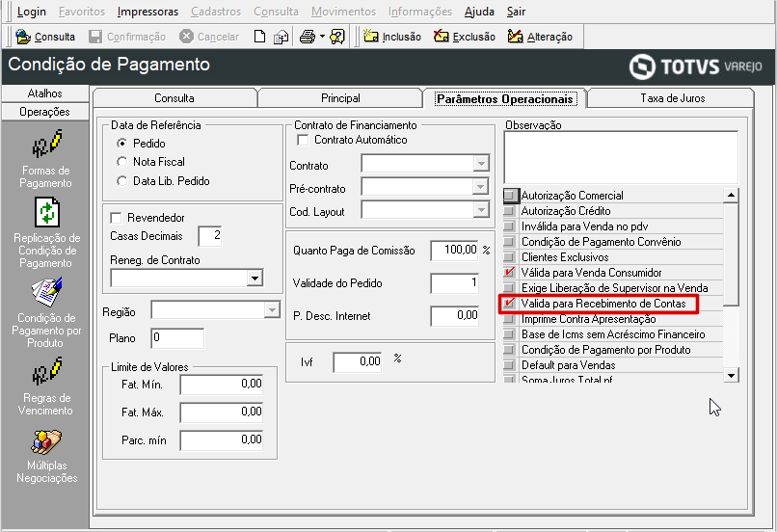777x532 pixels.
Task: Click the help search toolbar icon
Action: click(x=337, y=37)
